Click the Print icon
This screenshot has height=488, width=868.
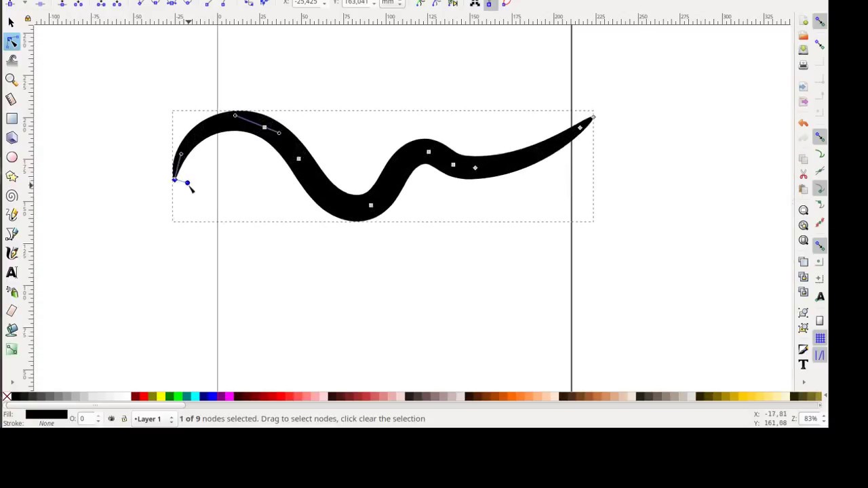804,65
